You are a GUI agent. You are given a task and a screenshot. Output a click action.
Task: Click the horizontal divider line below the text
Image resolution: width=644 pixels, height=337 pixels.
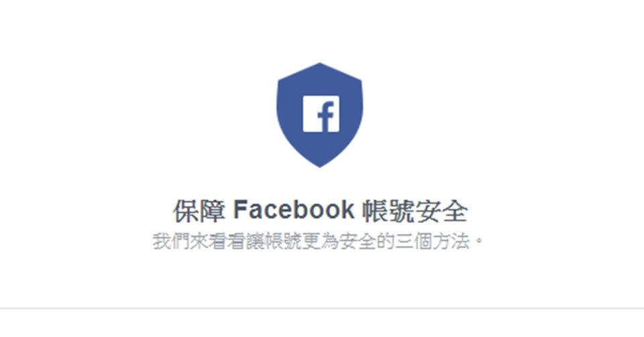[x=322, y=308]
